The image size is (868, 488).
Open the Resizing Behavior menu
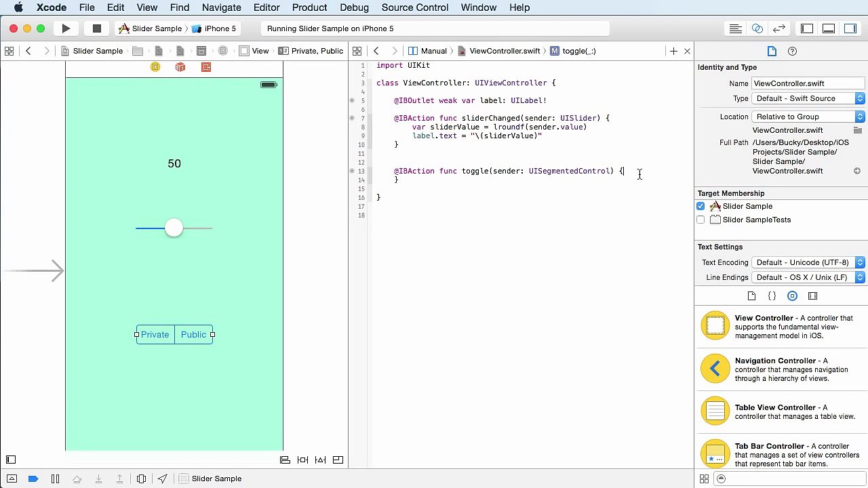pos(338,460)
